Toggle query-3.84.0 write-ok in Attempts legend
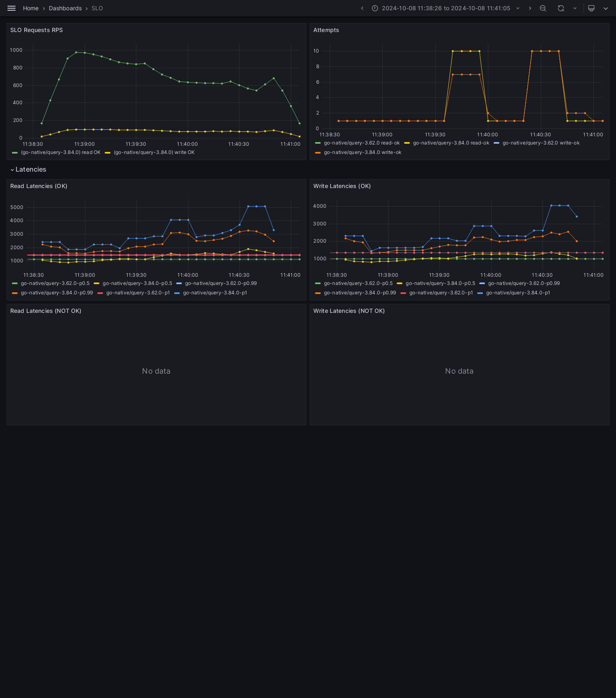The width and height of the screenshot is (616, 698). pyautogui.click(x=363, y=152)
